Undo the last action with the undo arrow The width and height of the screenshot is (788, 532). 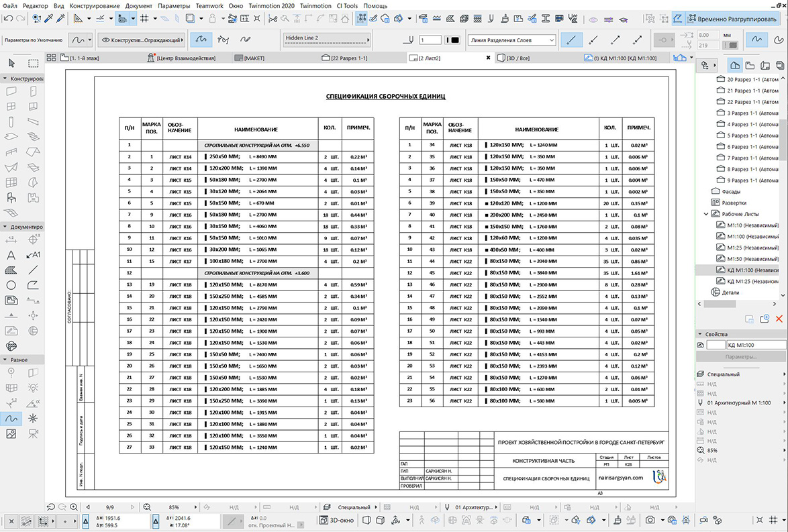pyautogui.click(x=8, y=19)
